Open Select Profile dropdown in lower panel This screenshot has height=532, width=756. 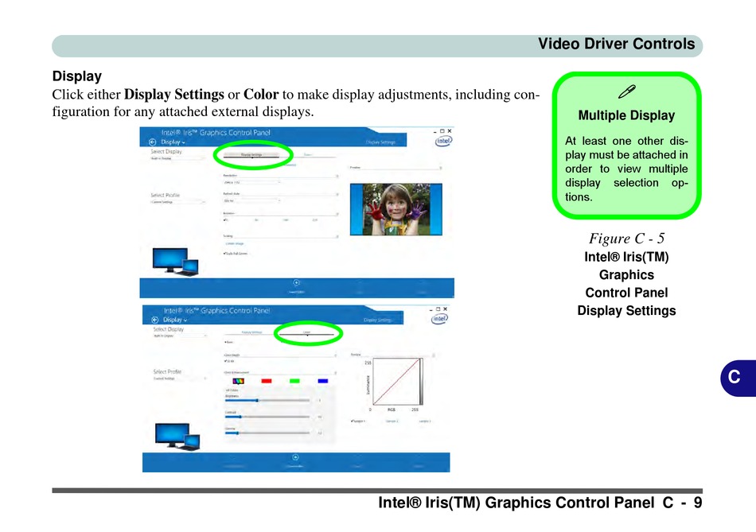180,379
